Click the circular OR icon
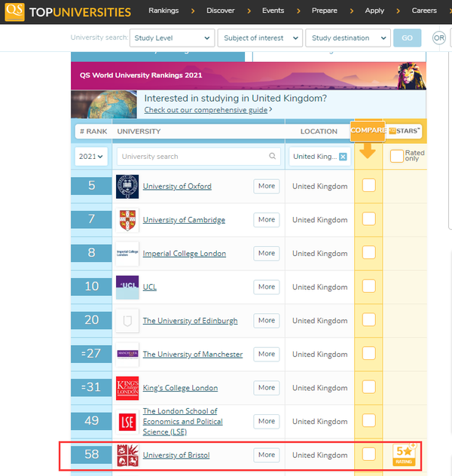Image resolution: width=452 pixels, height=476 pixels. (x=439, y=38)
